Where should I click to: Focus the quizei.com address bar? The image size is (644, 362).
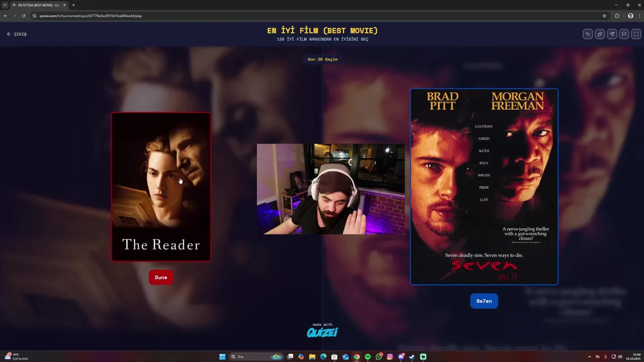point(319,16)
